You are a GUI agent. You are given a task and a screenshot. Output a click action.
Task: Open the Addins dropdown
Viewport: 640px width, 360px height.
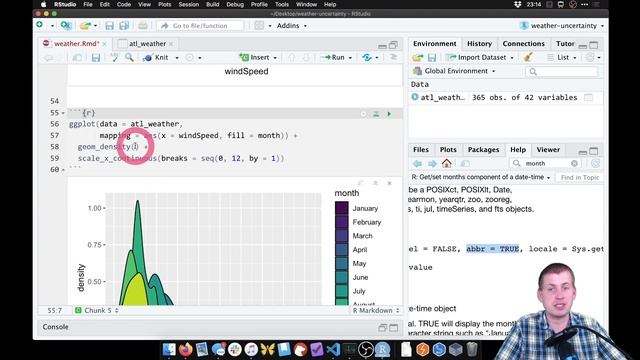[291, 26]
